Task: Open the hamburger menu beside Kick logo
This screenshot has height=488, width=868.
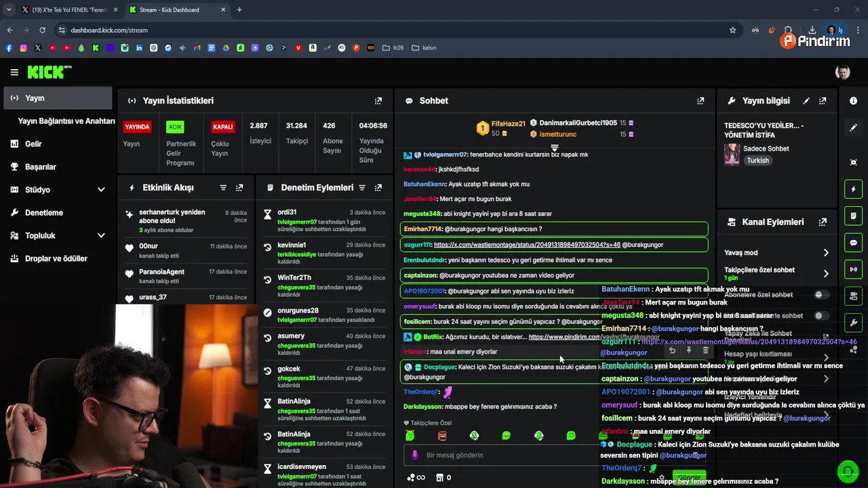Action: pos(14,72)
